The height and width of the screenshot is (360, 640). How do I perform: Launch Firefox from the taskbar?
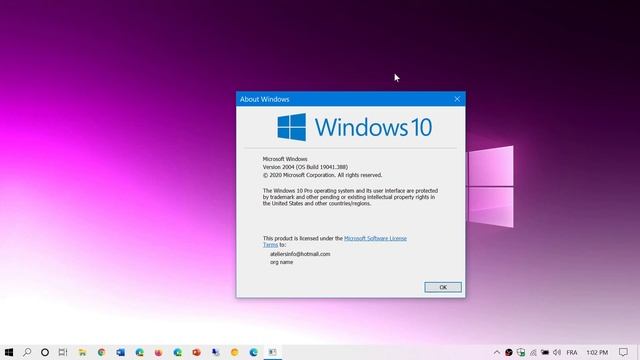(x=158, y=352)
